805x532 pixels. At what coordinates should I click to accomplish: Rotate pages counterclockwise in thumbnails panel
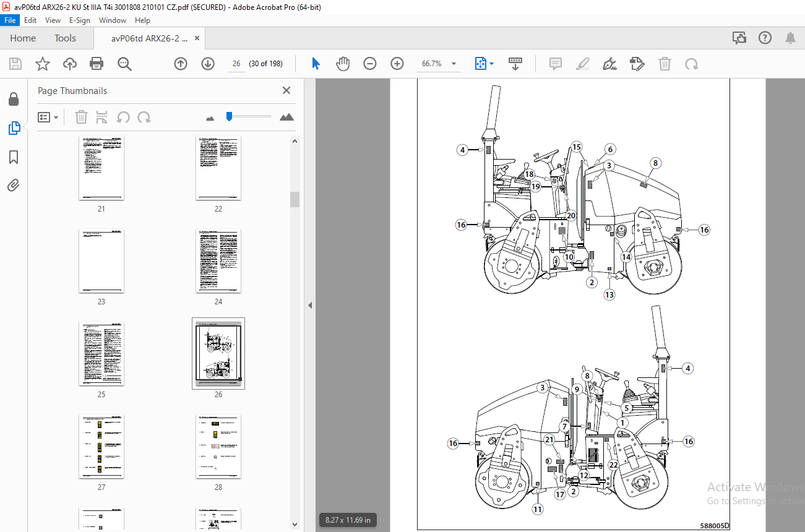123,117
